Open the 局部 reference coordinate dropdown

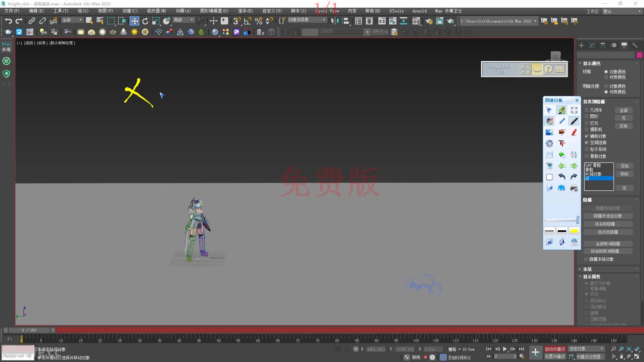(183, 20)
